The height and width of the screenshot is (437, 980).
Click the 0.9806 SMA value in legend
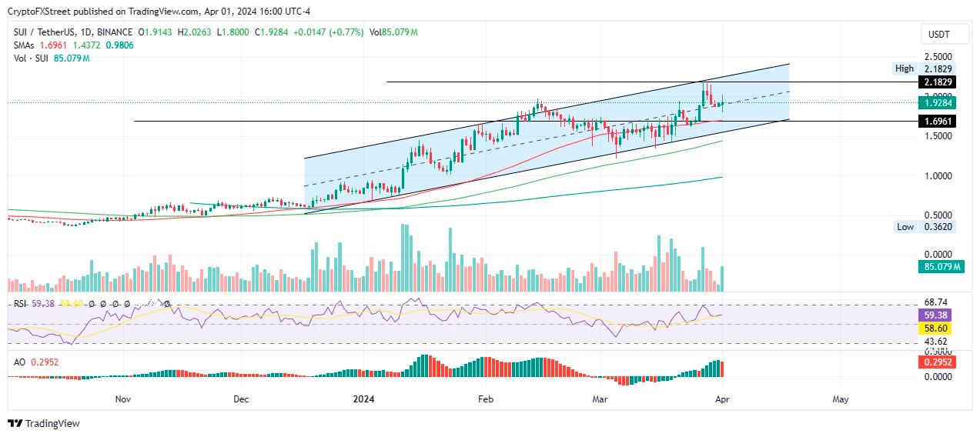pyautogui.click(x=120, y=45)
